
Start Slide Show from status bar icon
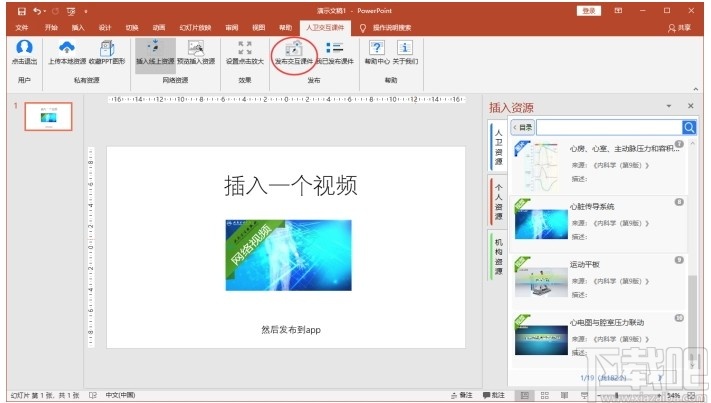coord(585,395)
